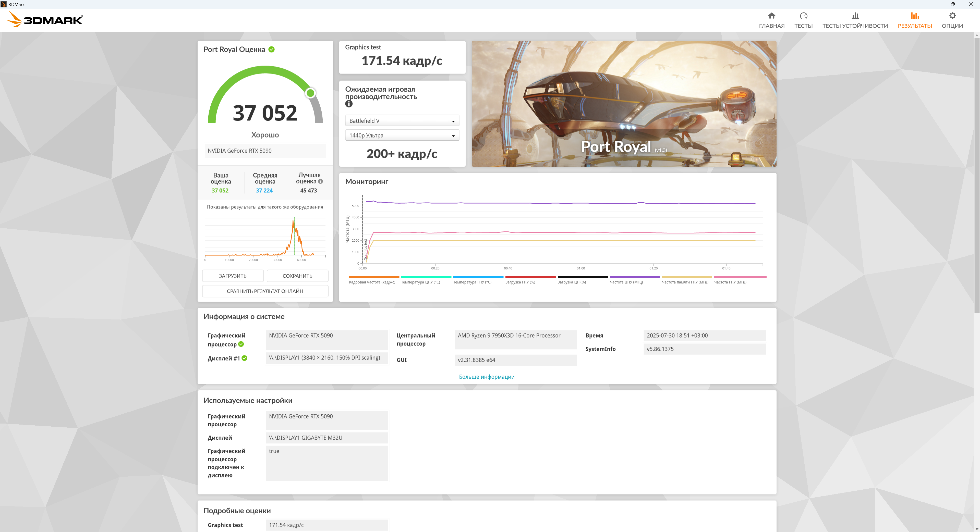The width and height of the screenshot is (980, 532).
Task: Open the ТЕСТЫ УСТОЙЧИВОСТИ chart icon
Action: coord(855,16)
